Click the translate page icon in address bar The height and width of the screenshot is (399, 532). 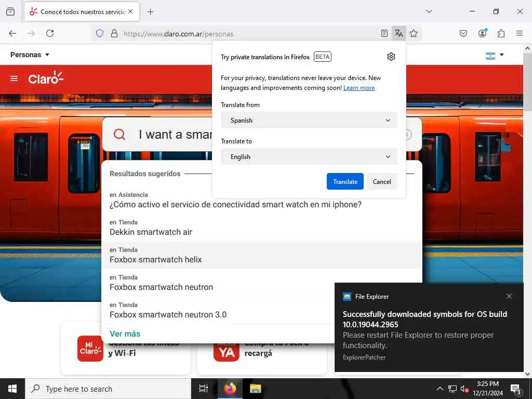click(398, 33)
